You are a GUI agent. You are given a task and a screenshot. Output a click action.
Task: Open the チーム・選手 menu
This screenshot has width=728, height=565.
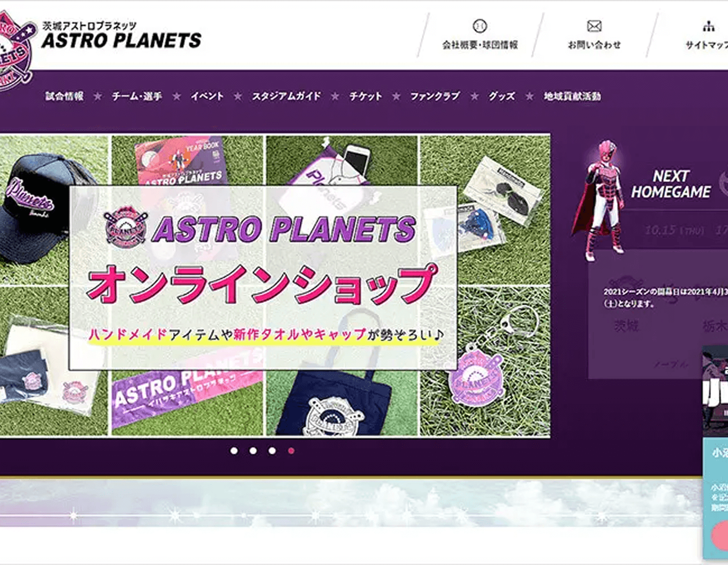click(137, 96)
